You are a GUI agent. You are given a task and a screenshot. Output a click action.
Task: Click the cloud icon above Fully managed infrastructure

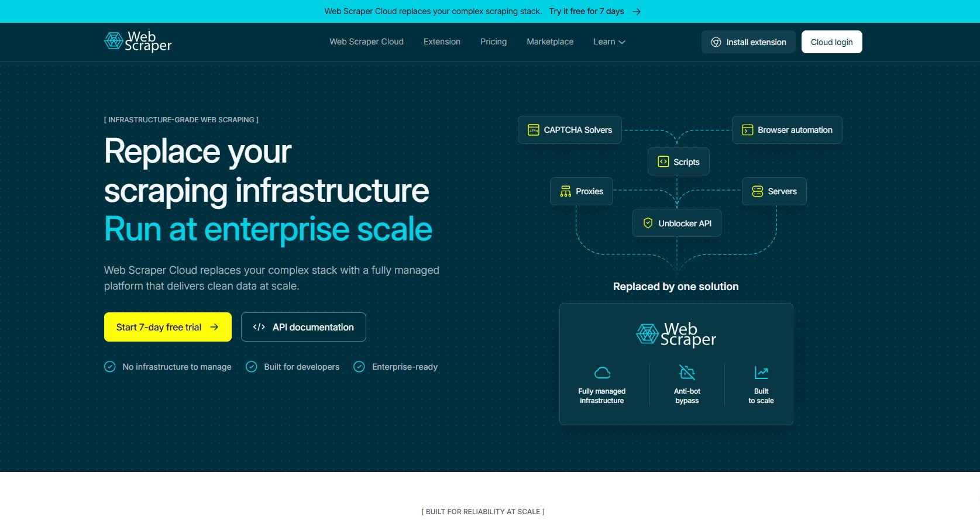tap(602, 373)
